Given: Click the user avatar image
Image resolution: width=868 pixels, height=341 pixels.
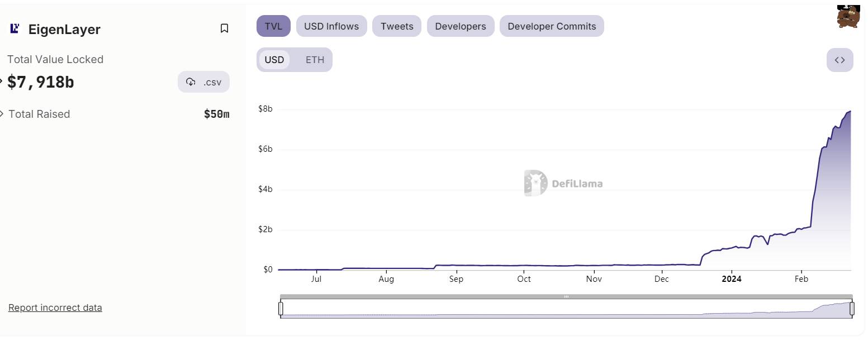Looking at the screenshot, I should (x=848, y=16).
